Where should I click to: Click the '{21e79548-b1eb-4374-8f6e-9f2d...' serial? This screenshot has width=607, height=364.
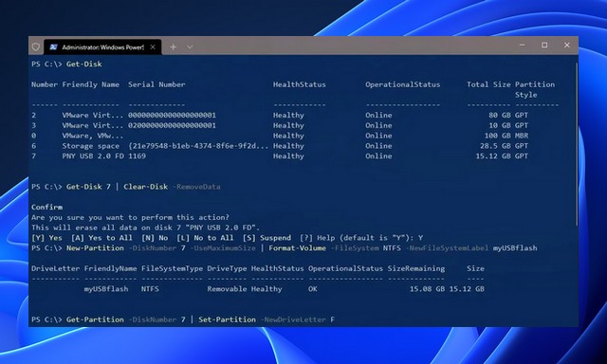198,146
